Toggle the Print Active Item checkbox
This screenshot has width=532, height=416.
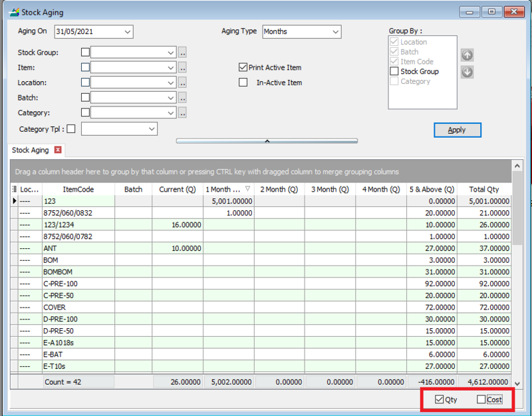(243, 67)
